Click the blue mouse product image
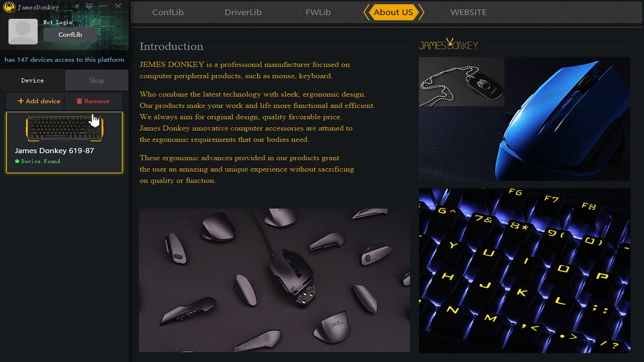The height and width of the screenshot is (362, 644). tap(567, 119)
